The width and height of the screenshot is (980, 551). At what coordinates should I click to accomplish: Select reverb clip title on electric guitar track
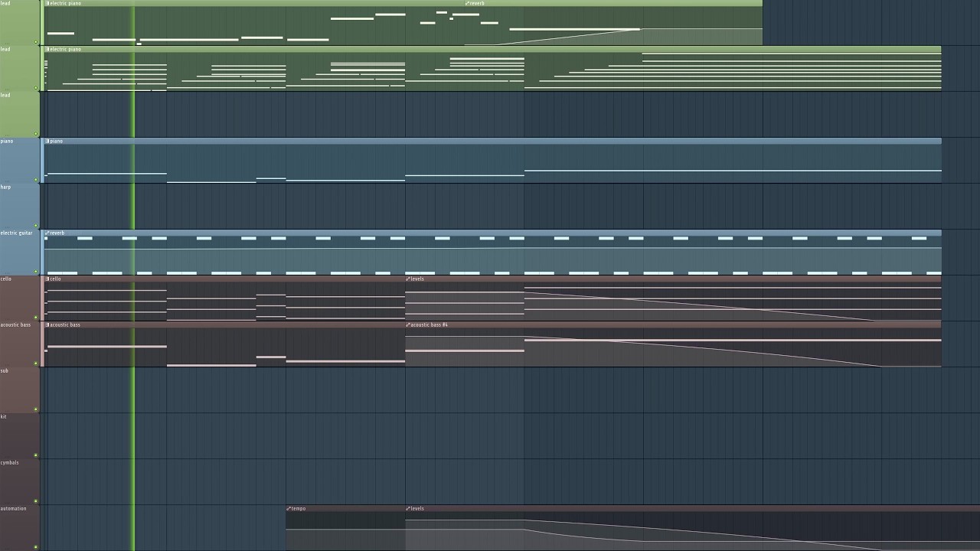(57, 233)
